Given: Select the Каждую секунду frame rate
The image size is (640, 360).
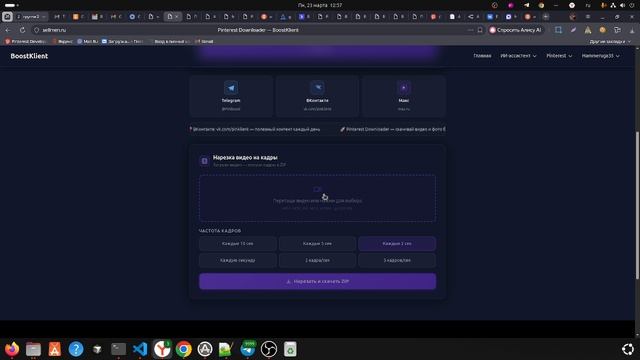Looking at the screenshot, I should point(238,260).
